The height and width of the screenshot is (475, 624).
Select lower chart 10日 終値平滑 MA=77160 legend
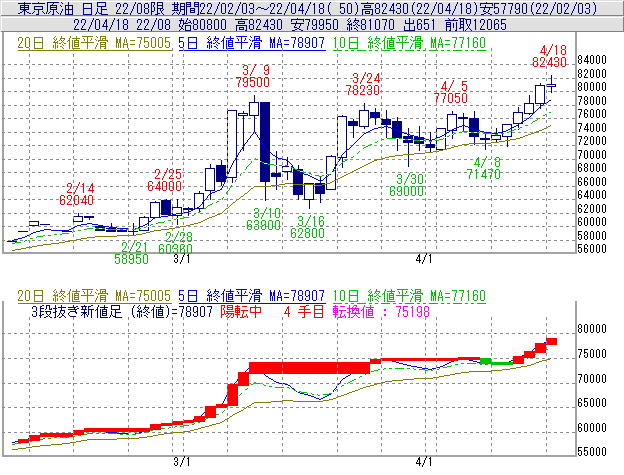tap(409, 296)
